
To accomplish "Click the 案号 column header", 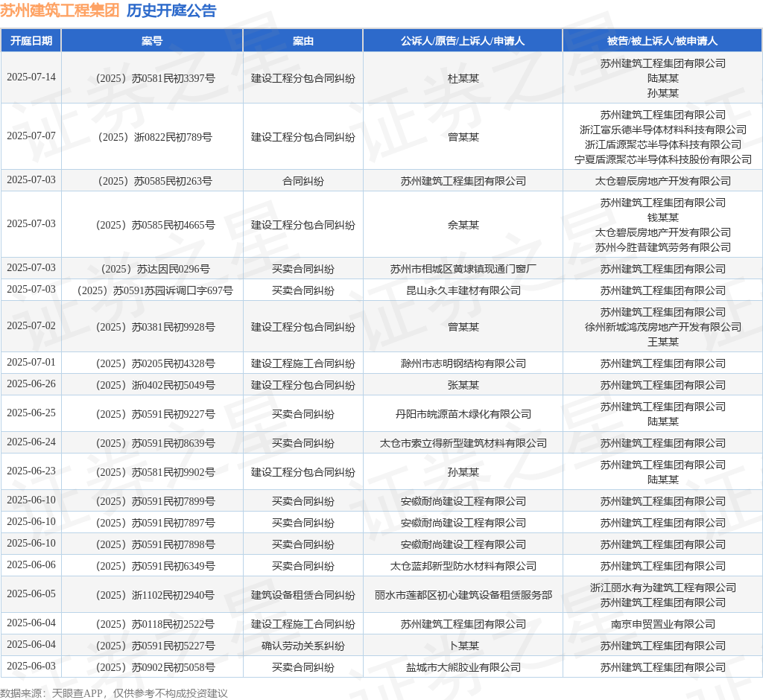I will [x=152, y=41].
